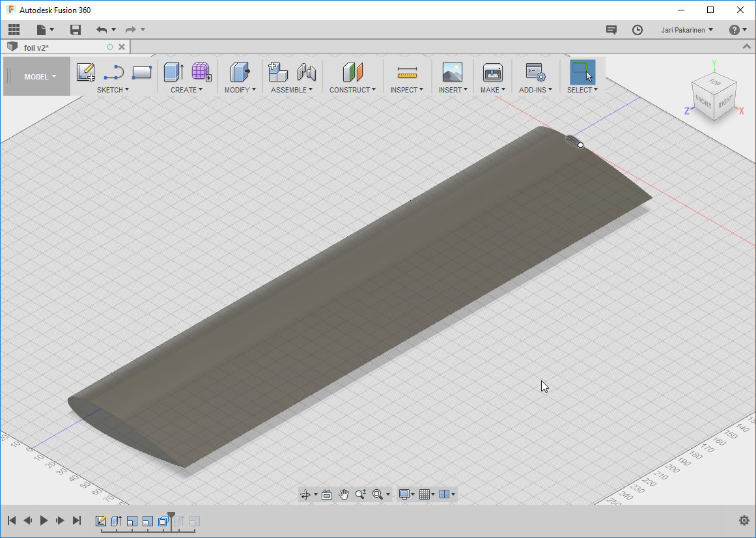Jump to the timeline beginning
This screenshot has width=756, height=538.
(12, 520)
